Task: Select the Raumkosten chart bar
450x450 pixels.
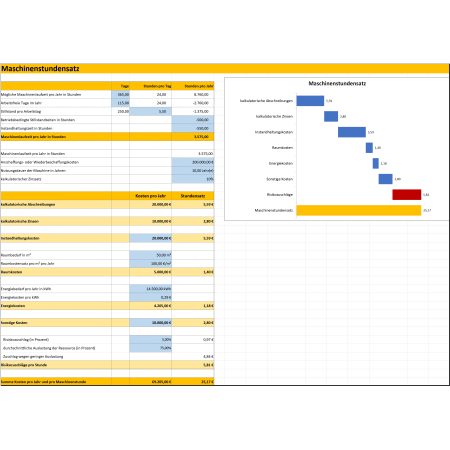Action: click(369, 148)
